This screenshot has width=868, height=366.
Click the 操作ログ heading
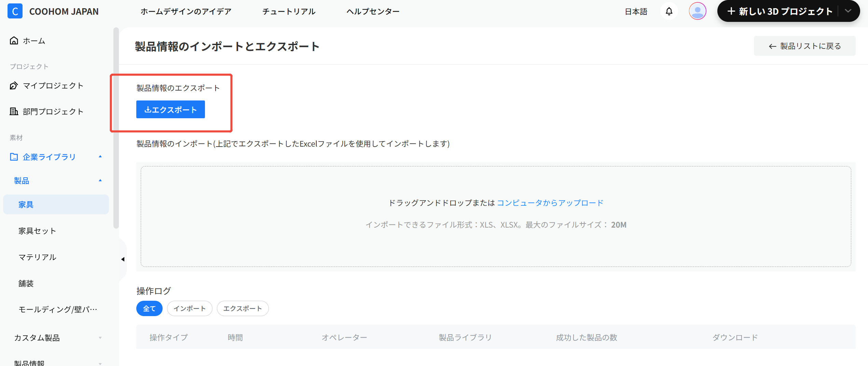pos(153,291)
